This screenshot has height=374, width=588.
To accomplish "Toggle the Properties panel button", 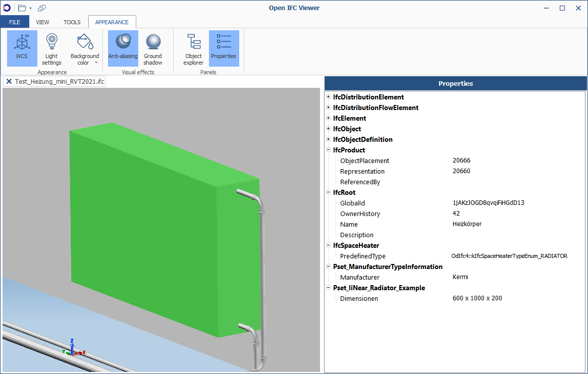I will pos(224,48).
